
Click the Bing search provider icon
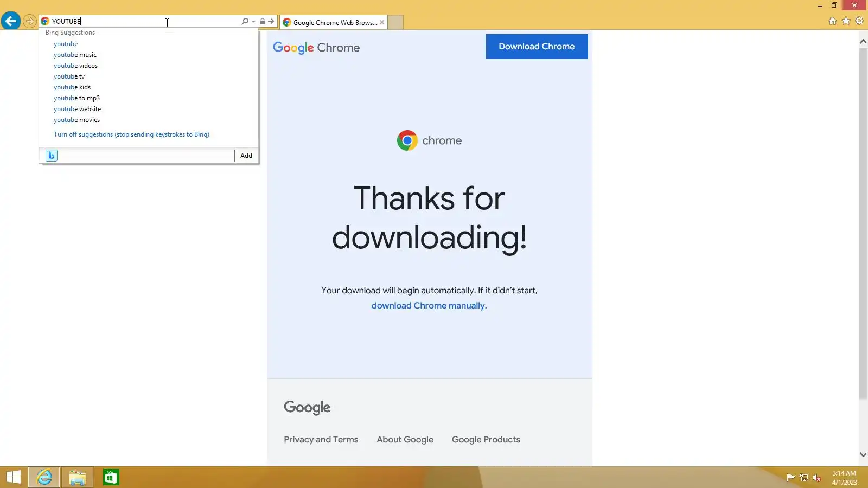coord(52,156)
